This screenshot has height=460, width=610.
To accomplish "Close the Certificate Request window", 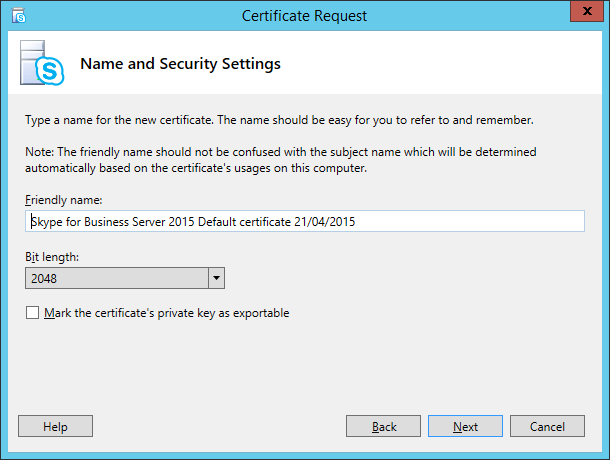I will pyautogui.click(x=587, y=11).
